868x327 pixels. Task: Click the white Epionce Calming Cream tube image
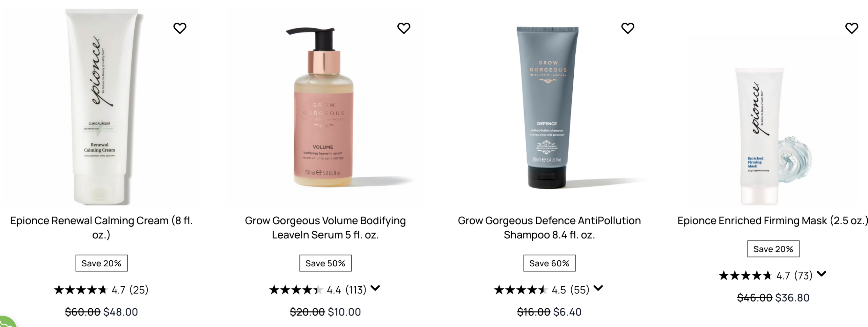tap(101, 107)
